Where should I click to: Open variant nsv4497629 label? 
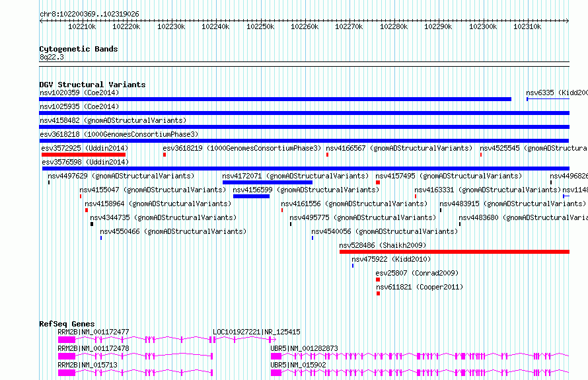click(x=121, y=176)
